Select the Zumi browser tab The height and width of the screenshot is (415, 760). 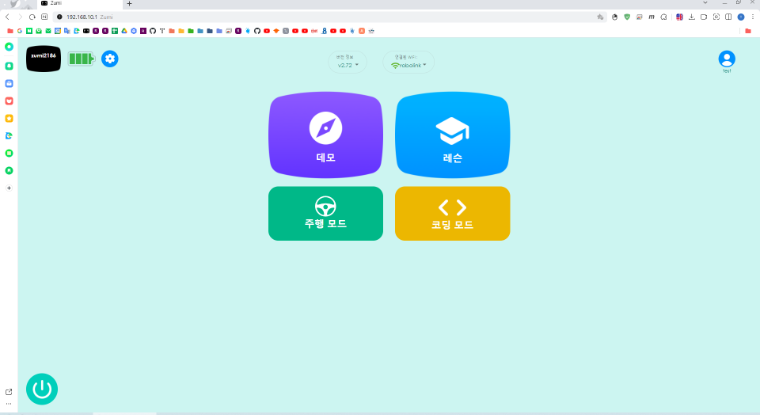[75, 4]
